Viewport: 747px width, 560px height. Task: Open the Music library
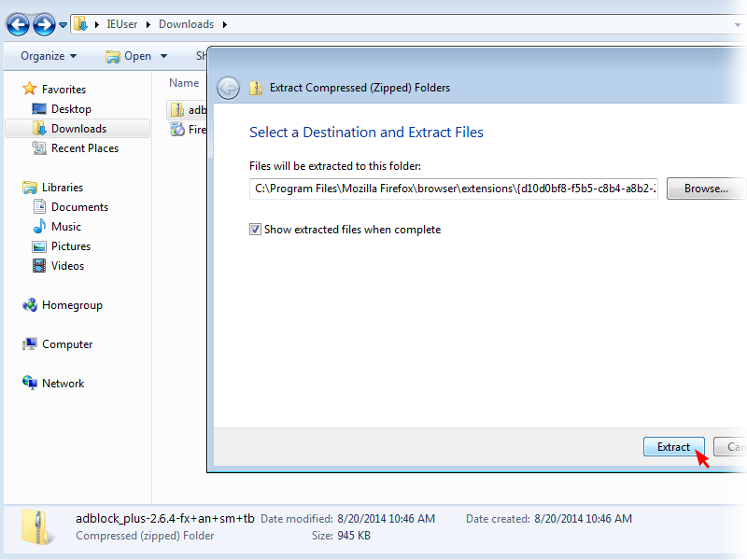click(x=65, y=226)
